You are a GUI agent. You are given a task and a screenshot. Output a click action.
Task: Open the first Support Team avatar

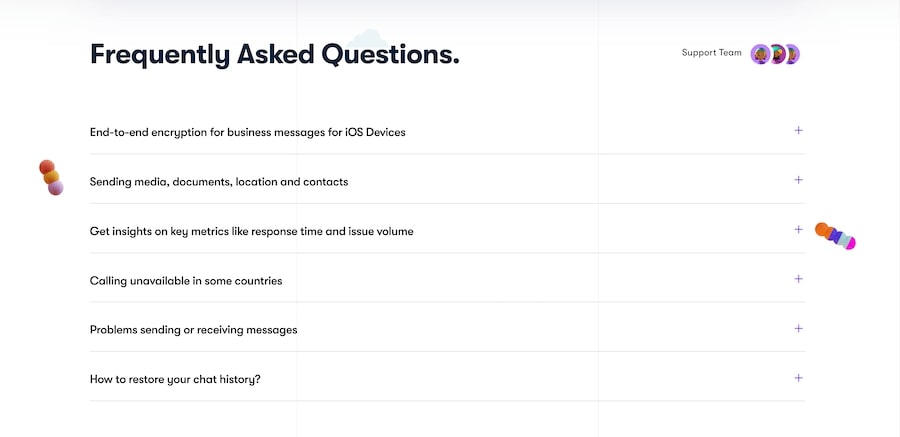(760, 54)
